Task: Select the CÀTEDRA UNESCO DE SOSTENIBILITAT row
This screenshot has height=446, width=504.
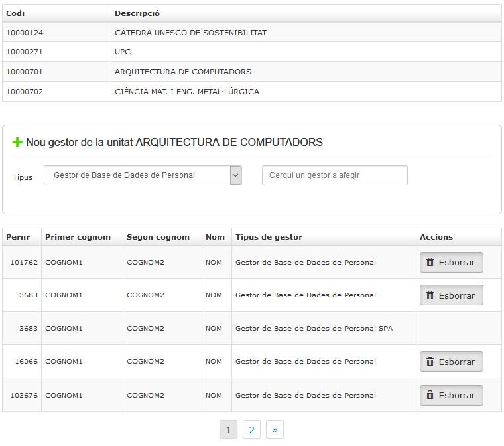Action: tap(190, 33)
